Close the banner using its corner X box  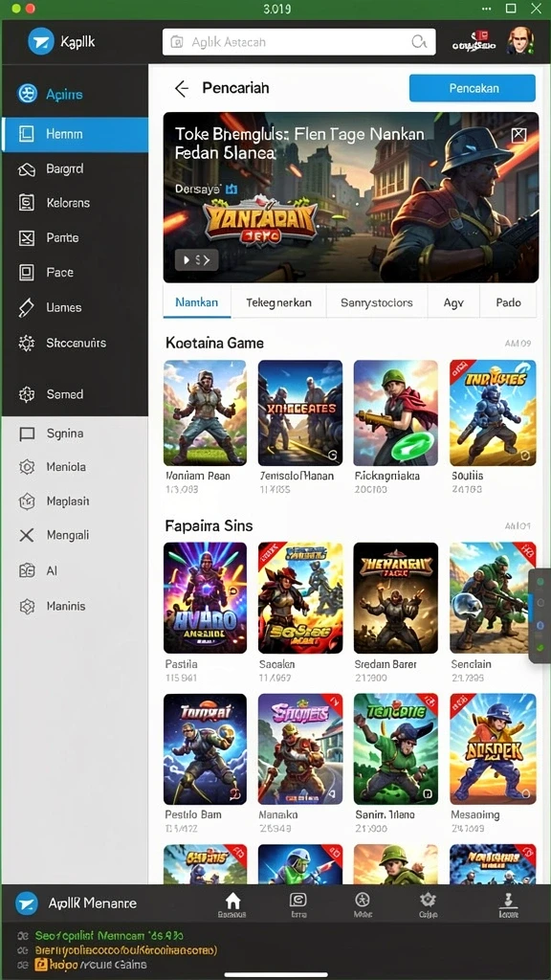(519, 135)
